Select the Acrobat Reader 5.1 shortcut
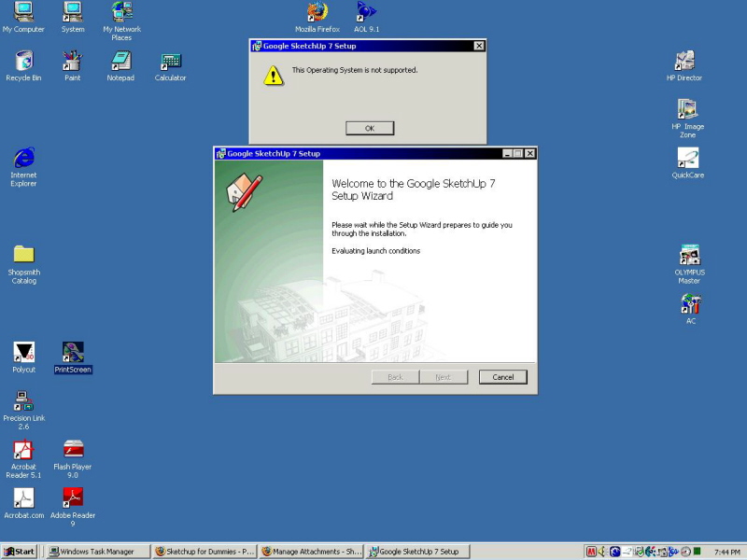The height and width of the screenshot is (560, 747). (x=23, y=458)
